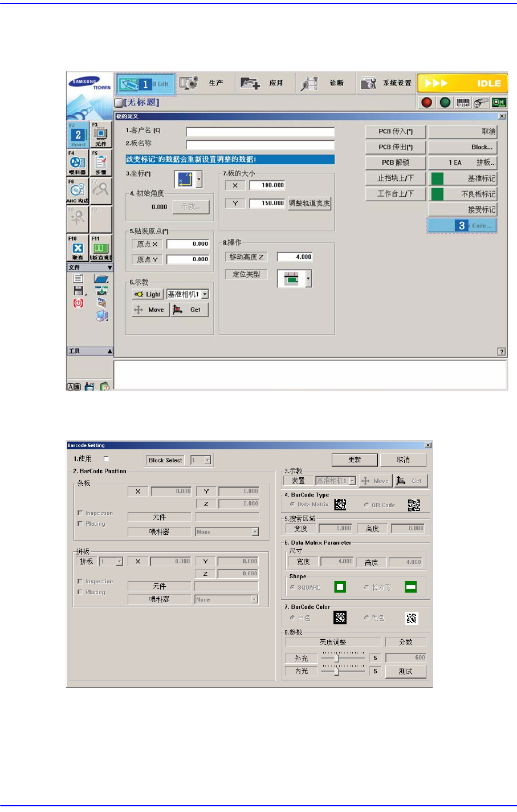This screenshot has width=517, height=812.
Task: Click the new file document icon
Action: point(78,278)
